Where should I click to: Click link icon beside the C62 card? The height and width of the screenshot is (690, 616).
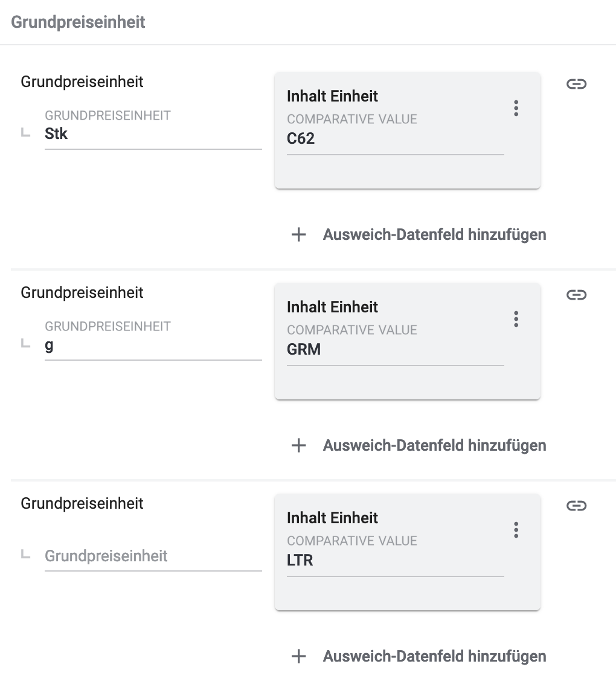576,84
